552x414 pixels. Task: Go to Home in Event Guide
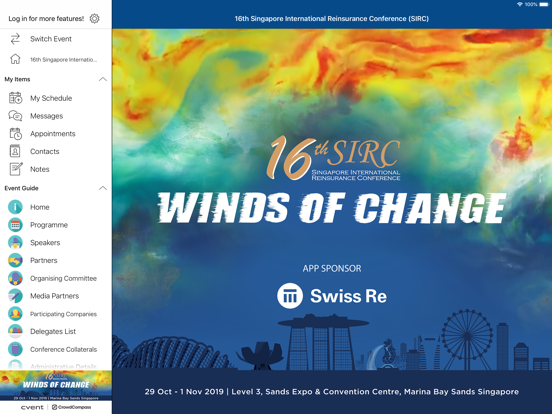(40, 207)
